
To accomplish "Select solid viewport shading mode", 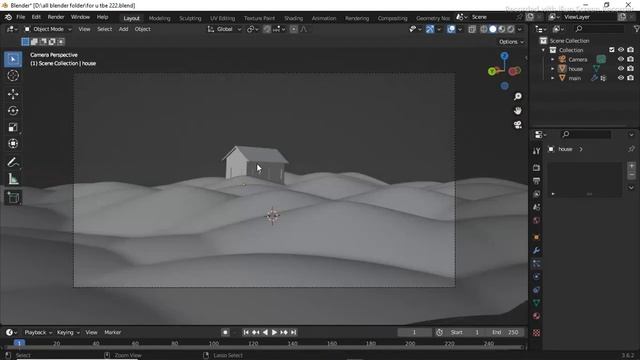I will [x=493, y=29].
